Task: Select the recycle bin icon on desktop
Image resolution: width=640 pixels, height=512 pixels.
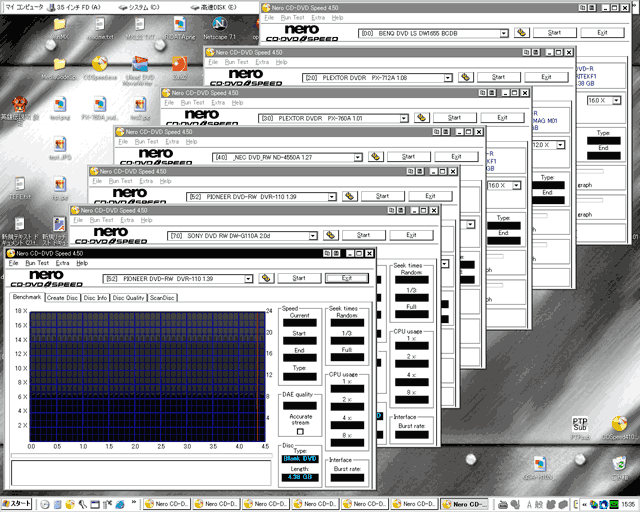Action: [x=619, y=467]
